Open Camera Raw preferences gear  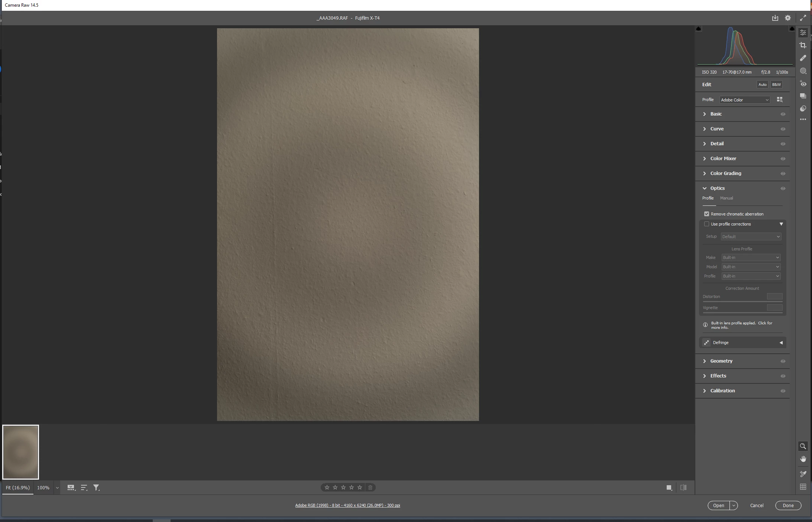[x=788, y=18]
